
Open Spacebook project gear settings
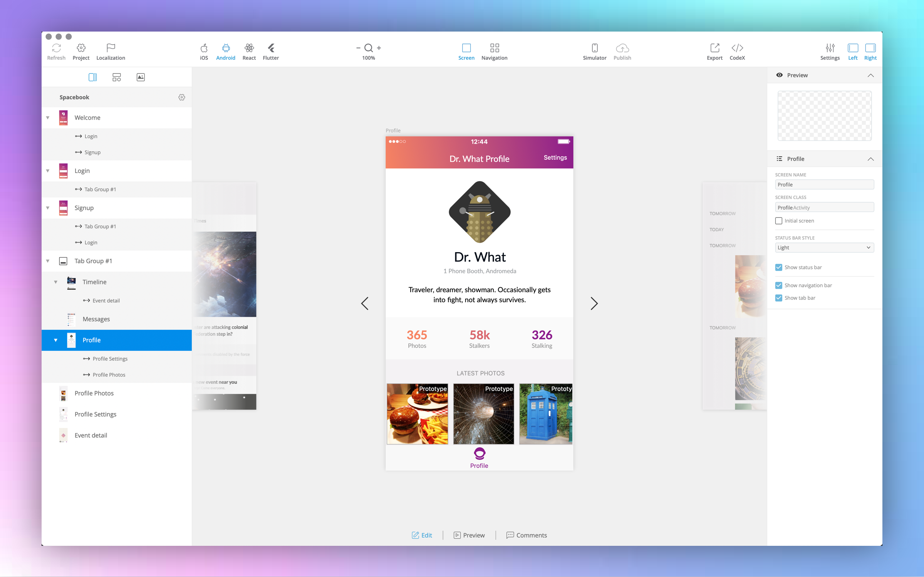point(182,97)
